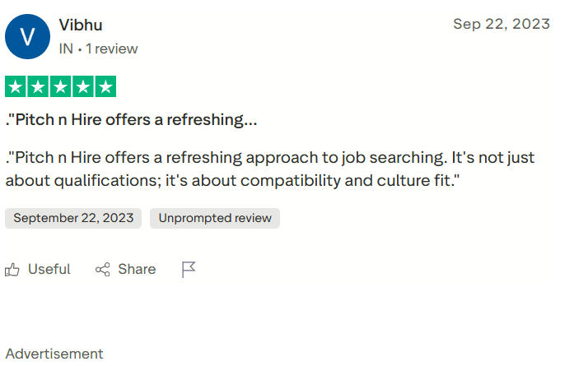Image resolution: width=588 pixels, height=366 pixels.
Task: Click the "Sep 22, 2023" timestamp
Action: 501,24
